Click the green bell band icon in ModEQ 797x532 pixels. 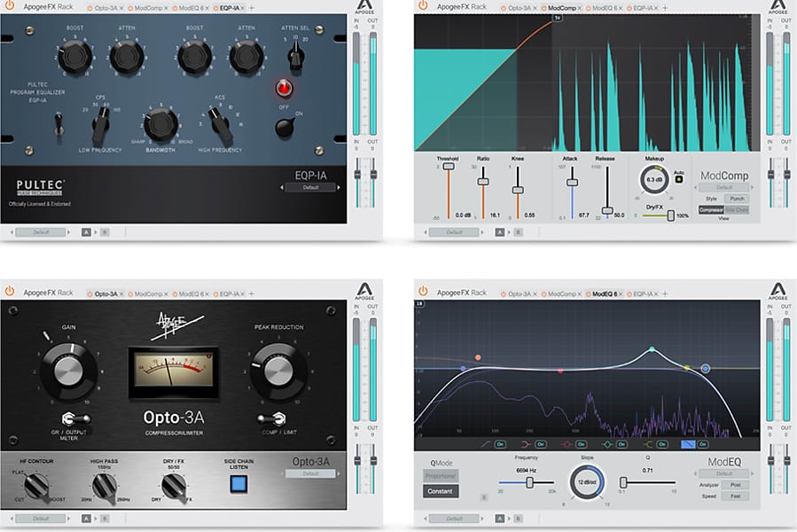pyautogui.click(x=607, y=444)
